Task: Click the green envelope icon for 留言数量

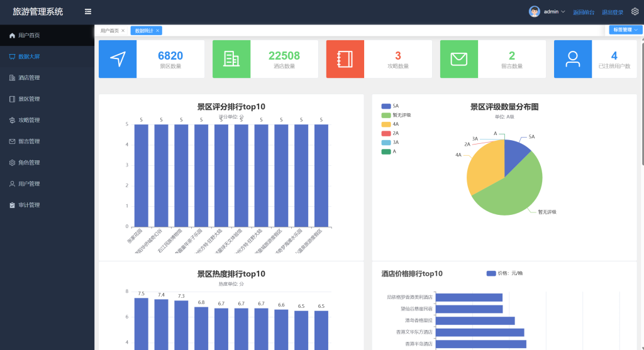Action: pos(458,59)
